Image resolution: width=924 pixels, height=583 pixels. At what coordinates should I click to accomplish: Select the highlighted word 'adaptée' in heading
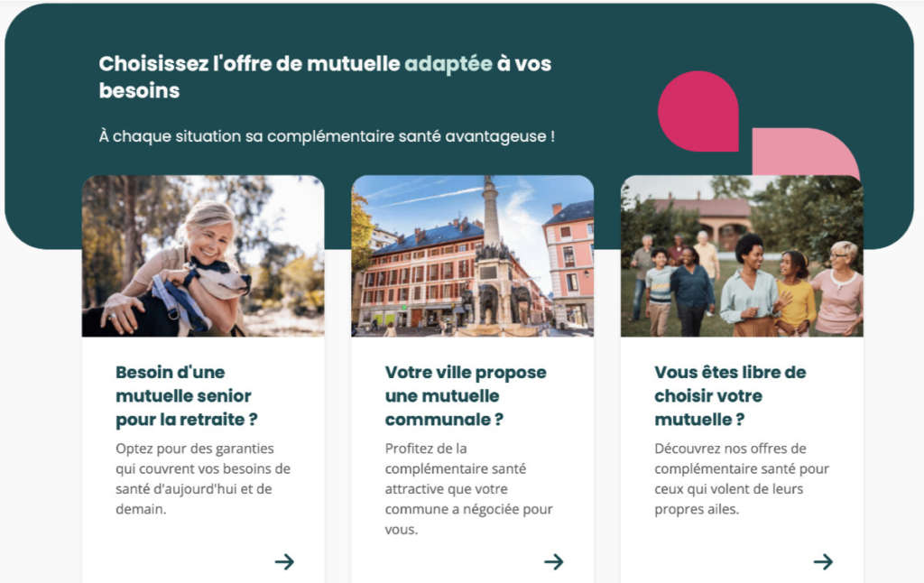tap(448, 64)
